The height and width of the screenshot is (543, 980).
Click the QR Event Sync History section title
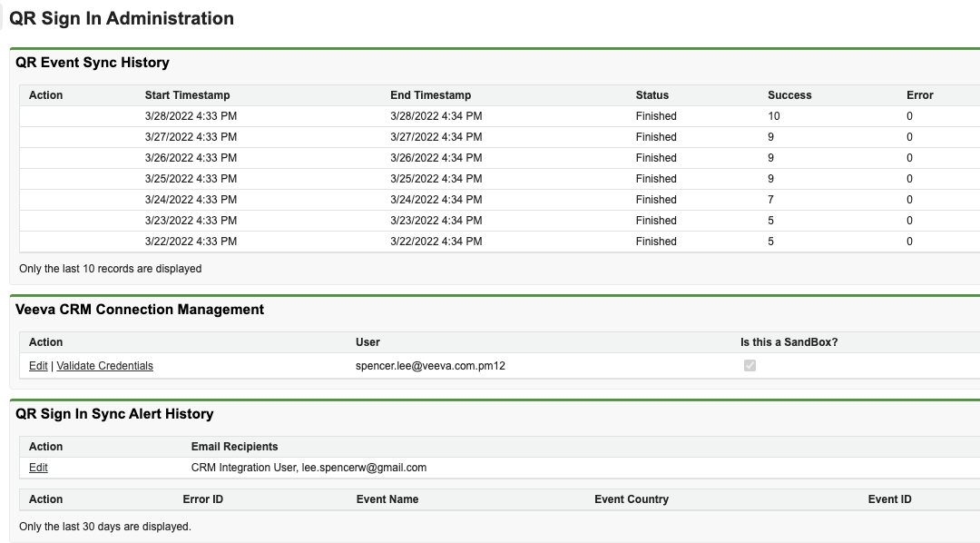(93, 63)
